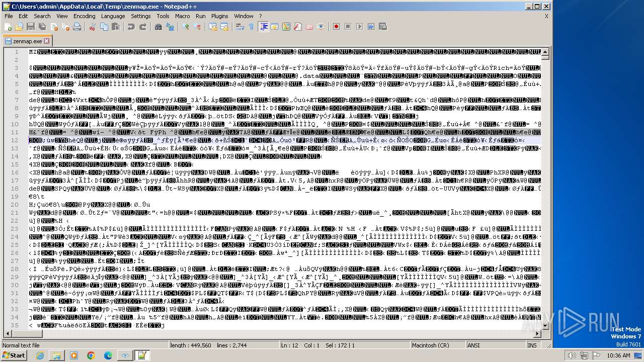644x362 pixels.
Task: Open Find using the binoculars icon
Action: pyautogui.click(x=158, y=27)
